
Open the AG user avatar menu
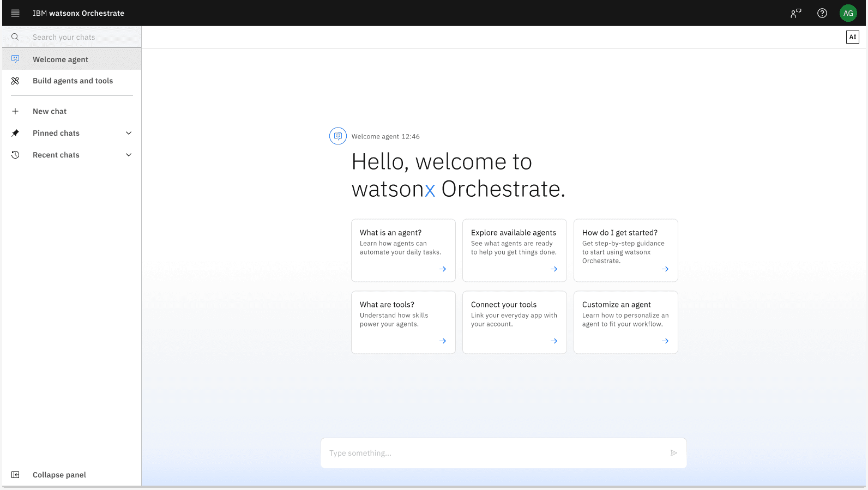(x=848, y=13)
